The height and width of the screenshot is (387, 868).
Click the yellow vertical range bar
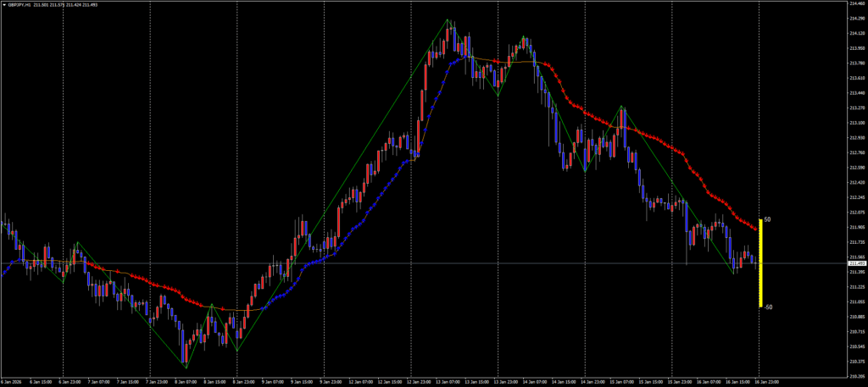click(760, 263)
